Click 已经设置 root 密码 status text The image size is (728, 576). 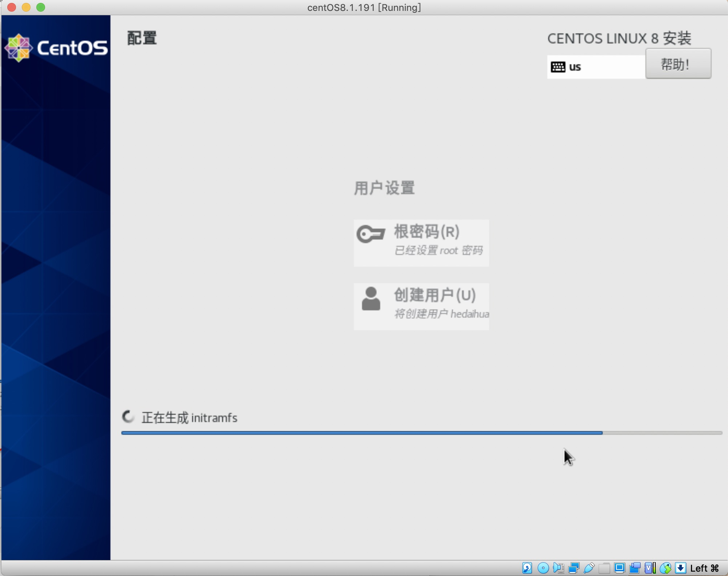pyautogui.click(x=439, y=250)
